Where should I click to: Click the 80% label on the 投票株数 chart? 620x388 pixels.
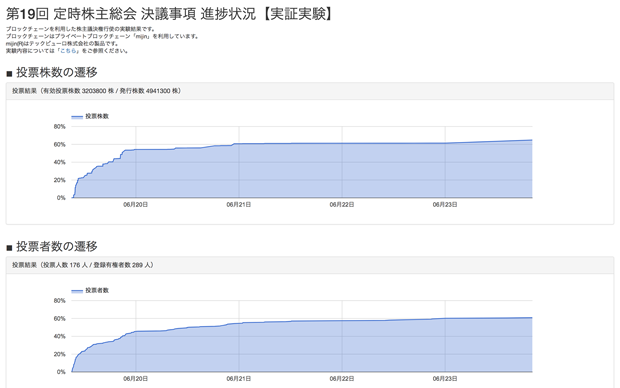pos(60,127)
